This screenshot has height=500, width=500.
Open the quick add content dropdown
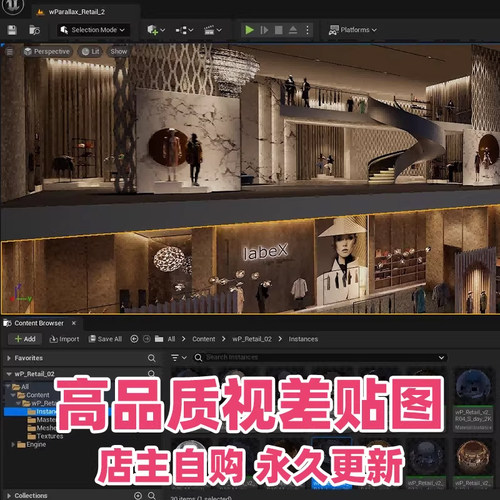click(x=156, y=30)
